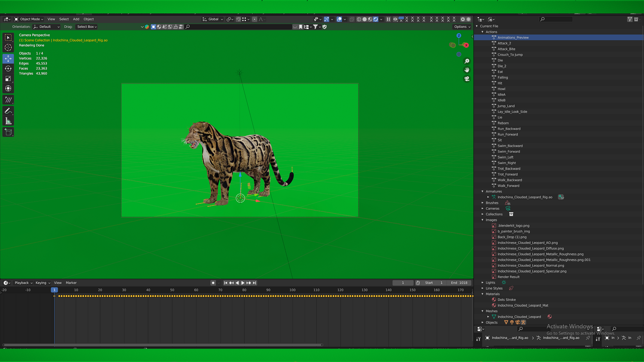Toggle viewport gizmos display
This screenshot has width=644, height=362.
(x=326, y=19)
